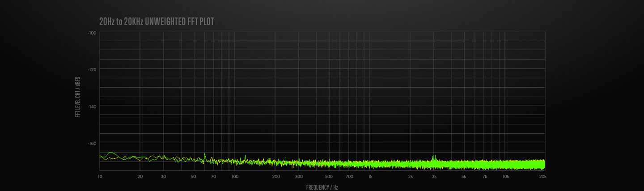Viewport: 644px width, 191px height.
Task: Click the 2k tick label on frequency axis
Action: tap(411, 177)
